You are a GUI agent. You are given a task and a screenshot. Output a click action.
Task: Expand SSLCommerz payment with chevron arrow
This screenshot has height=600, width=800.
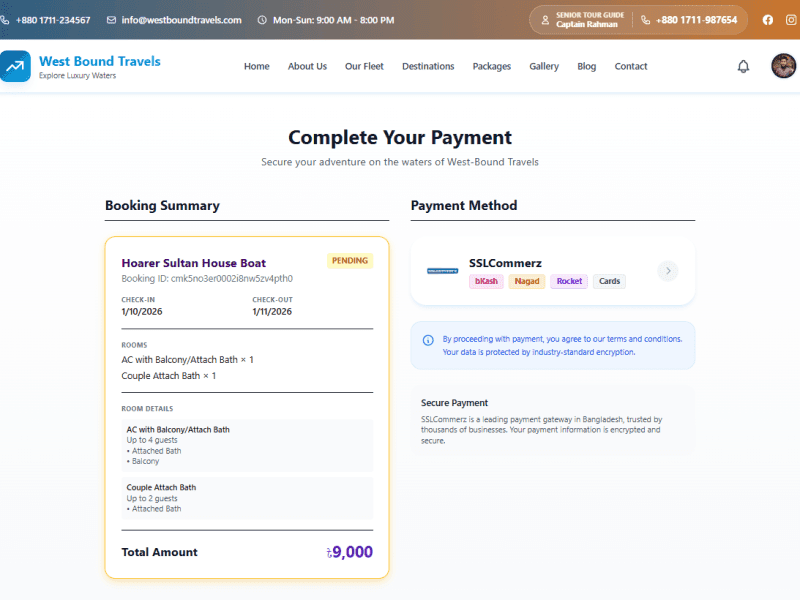tap(668, 271)
